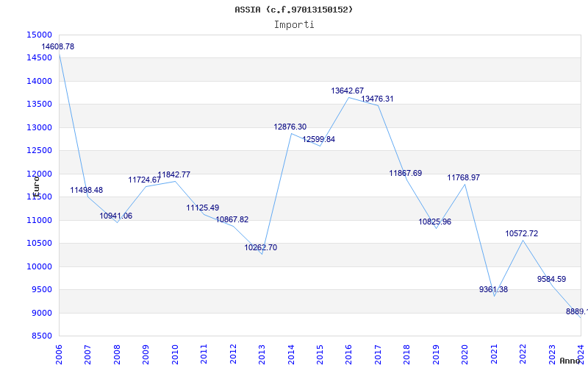Select the 10941.06 data label
The image size is (588, 368).
(116, 216)
